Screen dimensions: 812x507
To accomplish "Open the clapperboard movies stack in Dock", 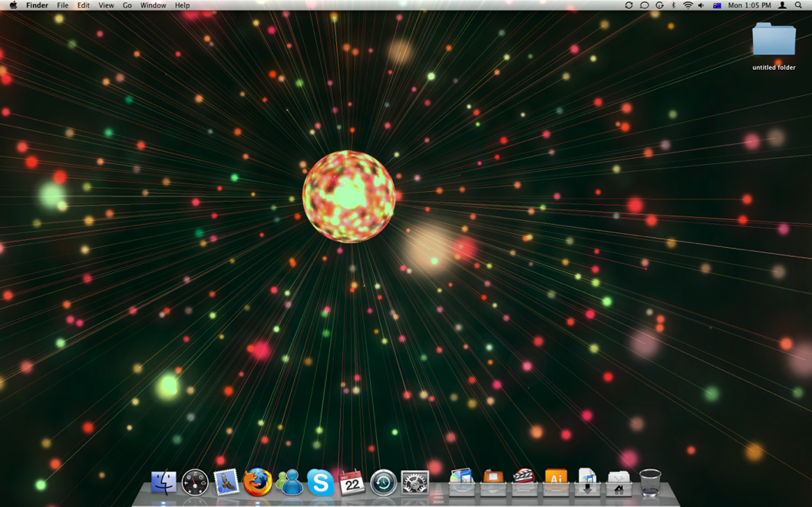I will click(x=524, y=482).
